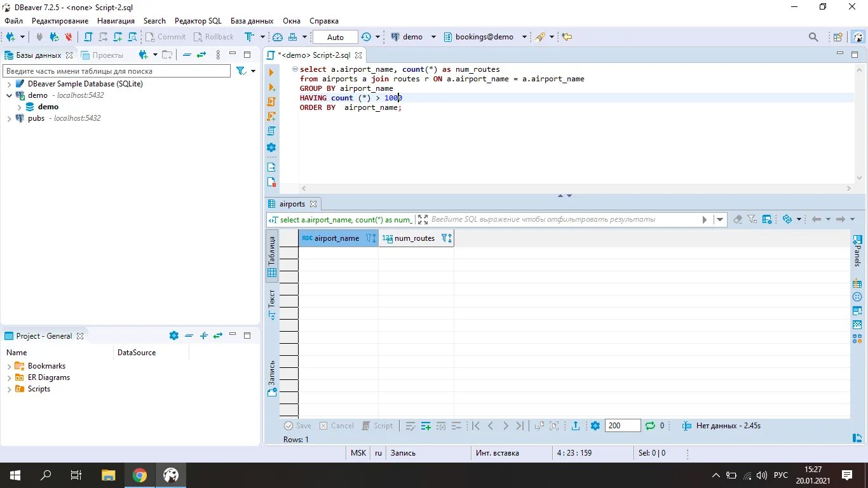Click the Cancel button in results toolbar
The height and width of the screenshot is (488, 868).
pyautogui.click(x=337, y=426)
